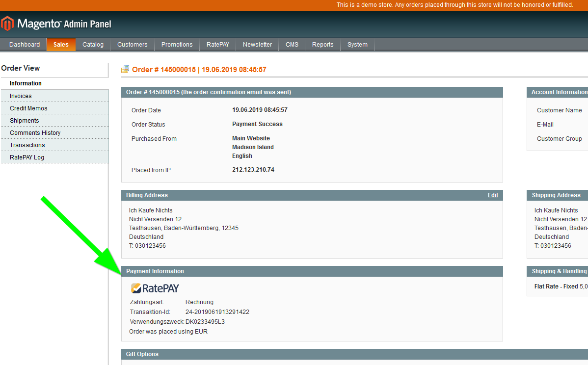Viewport: 588px width, 365px height.
Task: Open the RatePAY menu in navigation bar
Action: (217, 45)
